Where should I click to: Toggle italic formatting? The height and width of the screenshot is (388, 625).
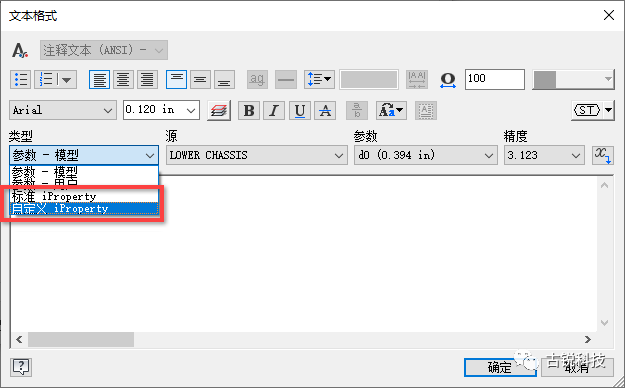(x=274, y=110)
